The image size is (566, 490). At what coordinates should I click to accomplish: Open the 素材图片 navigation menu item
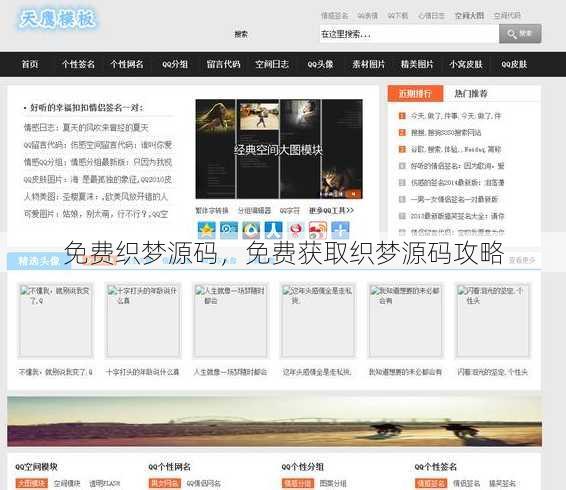369,64
